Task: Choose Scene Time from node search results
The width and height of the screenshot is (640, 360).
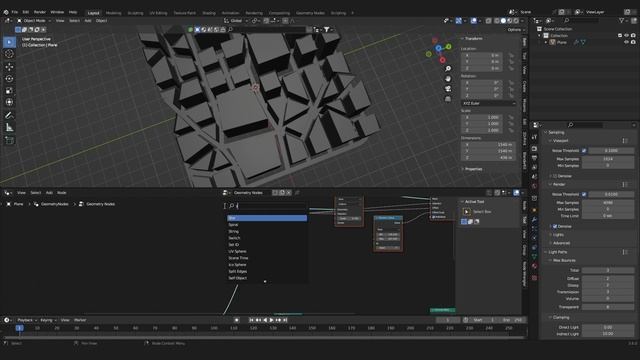Action: [267, 258]
